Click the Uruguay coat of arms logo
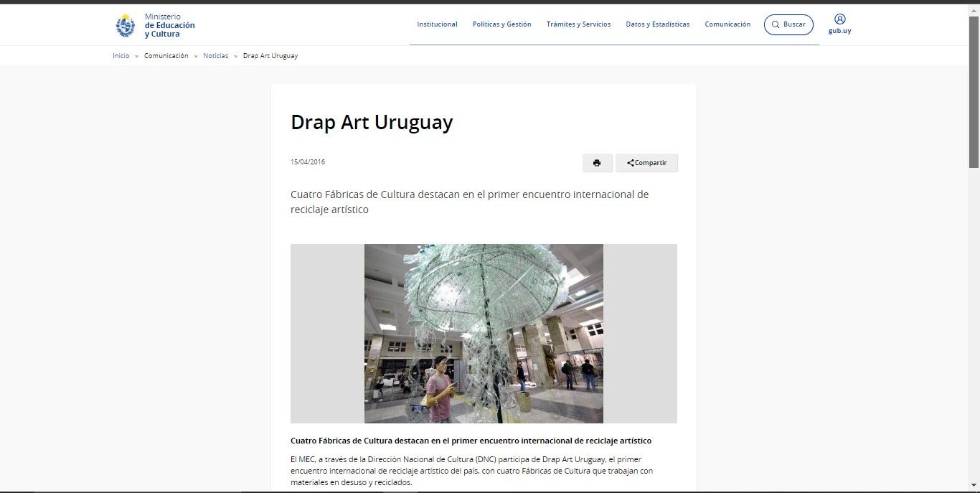 tap(126, 25)
